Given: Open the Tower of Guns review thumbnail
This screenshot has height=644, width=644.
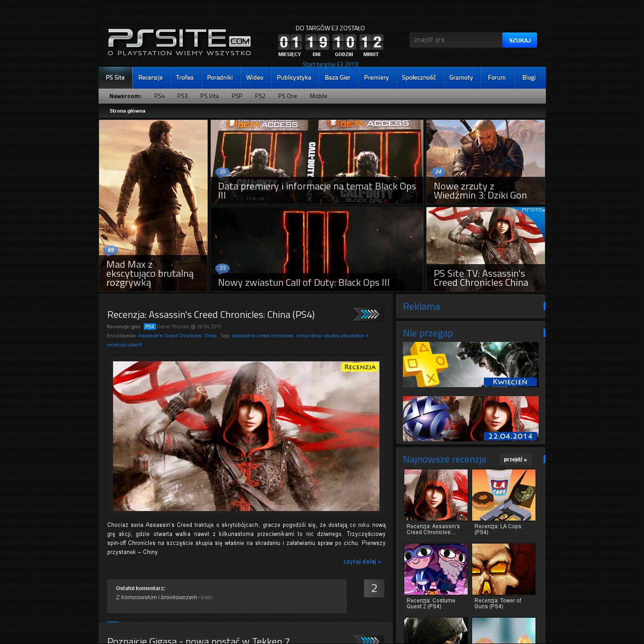Looking at the screenshot, I should click(503, 569).
